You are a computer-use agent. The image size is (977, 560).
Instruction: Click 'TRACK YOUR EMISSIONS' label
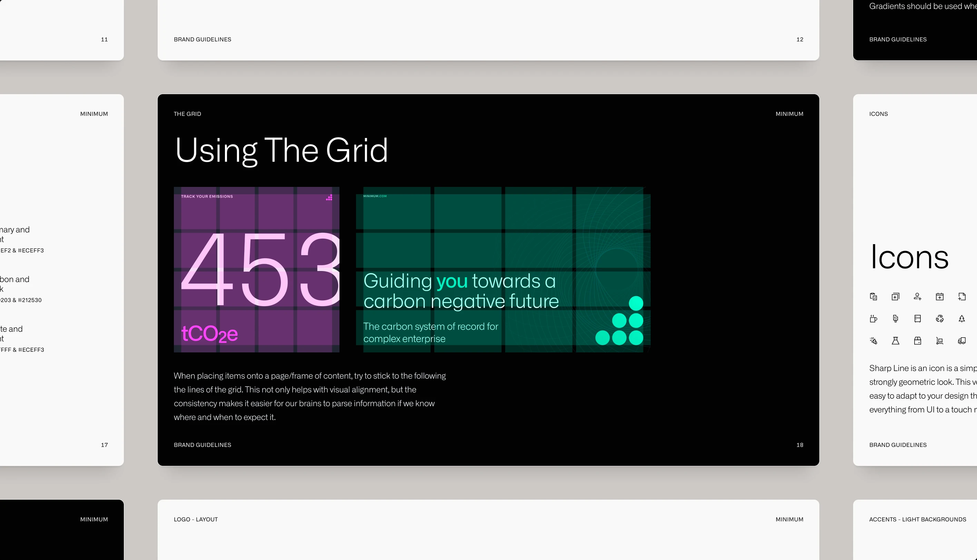click(207, 197)
